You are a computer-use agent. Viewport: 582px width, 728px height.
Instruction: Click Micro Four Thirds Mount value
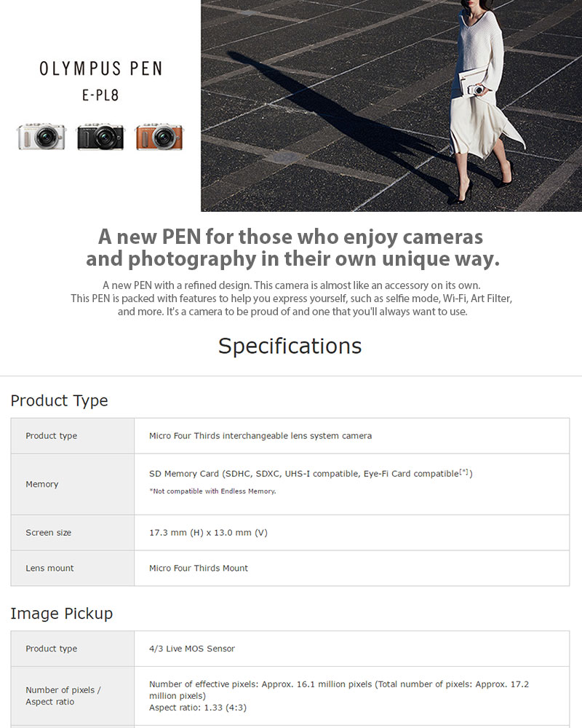(198, 568)
